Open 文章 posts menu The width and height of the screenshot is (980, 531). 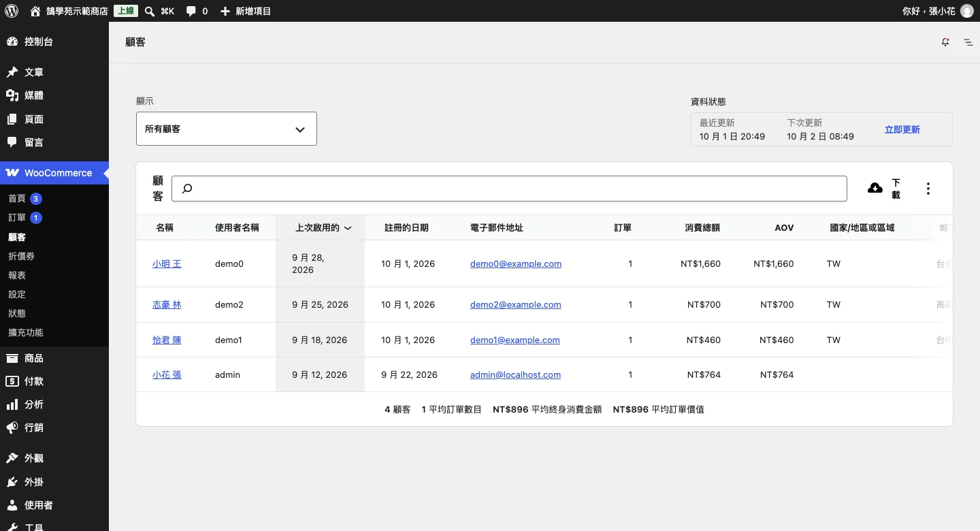point(54,72)
